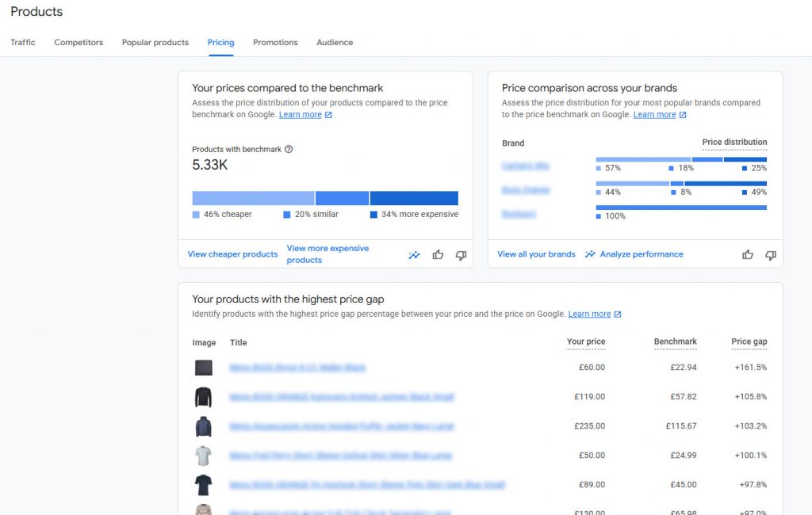
Task: Click thumbs down on benchmark price card
Action: (x=461, y=255)
